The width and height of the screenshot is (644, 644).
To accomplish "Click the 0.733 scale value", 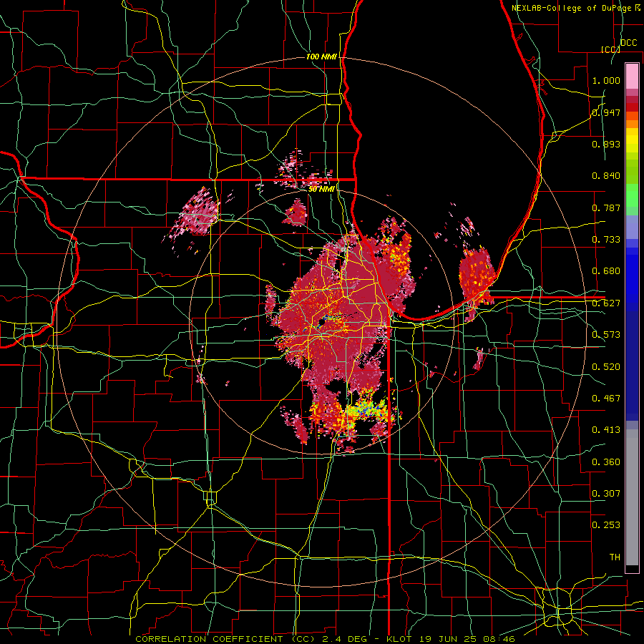I will pyautogui.click(x=606, y=239).
